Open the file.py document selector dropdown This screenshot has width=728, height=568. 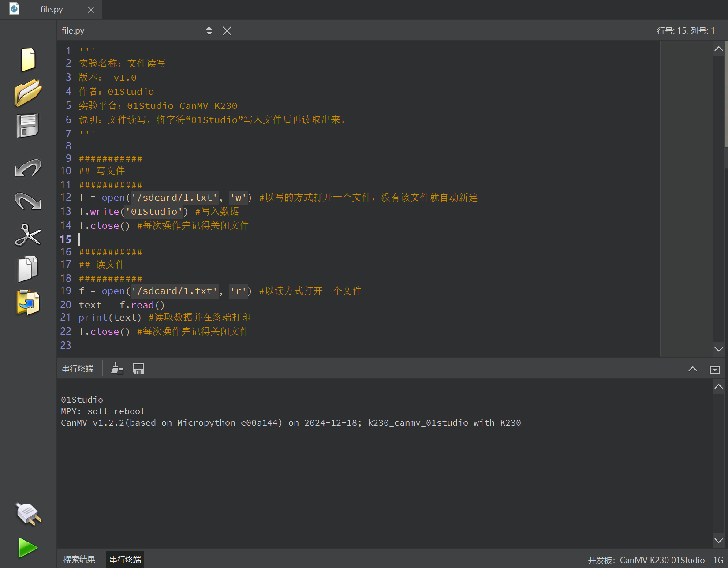point(209,30)
